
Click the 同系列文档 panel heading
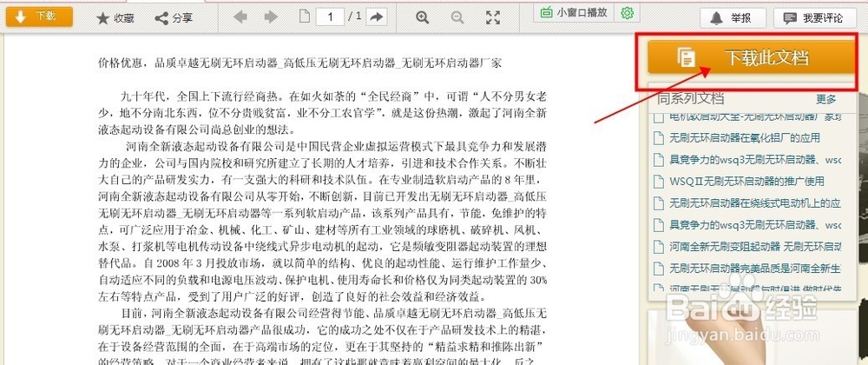pyautogui.click(x=690, y=98)
